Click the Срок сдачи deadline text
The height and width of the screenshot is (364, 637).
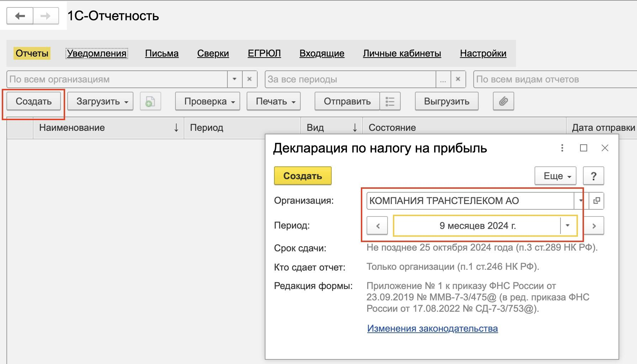[x=482, y=247]
